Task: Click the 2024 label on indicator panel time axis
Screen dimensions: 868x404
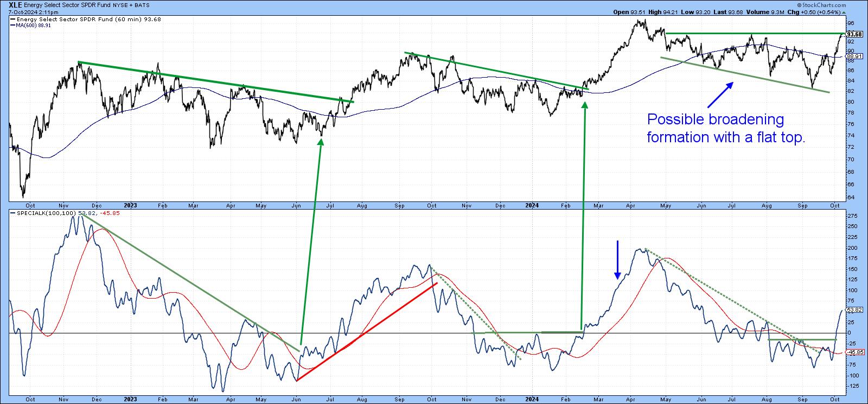Action: point(532,399)
